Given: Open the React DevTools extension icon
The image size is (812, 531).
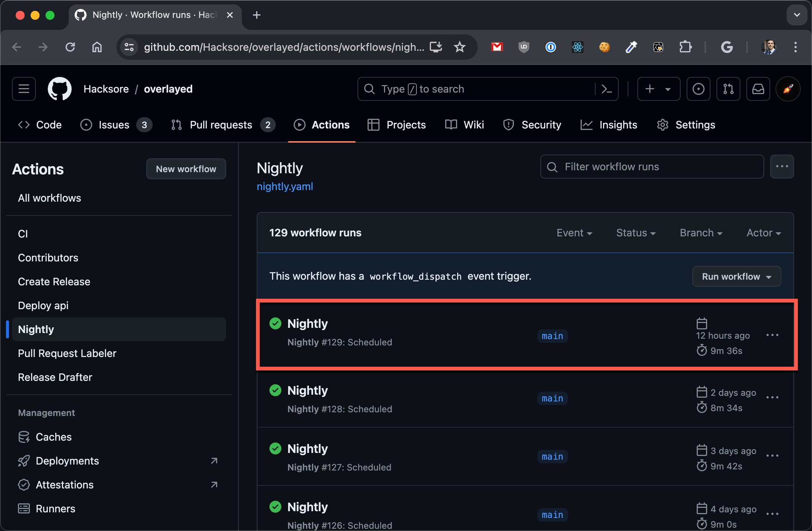Looking at the screenshot, I should pyautogui.click(x=578, y=47).
